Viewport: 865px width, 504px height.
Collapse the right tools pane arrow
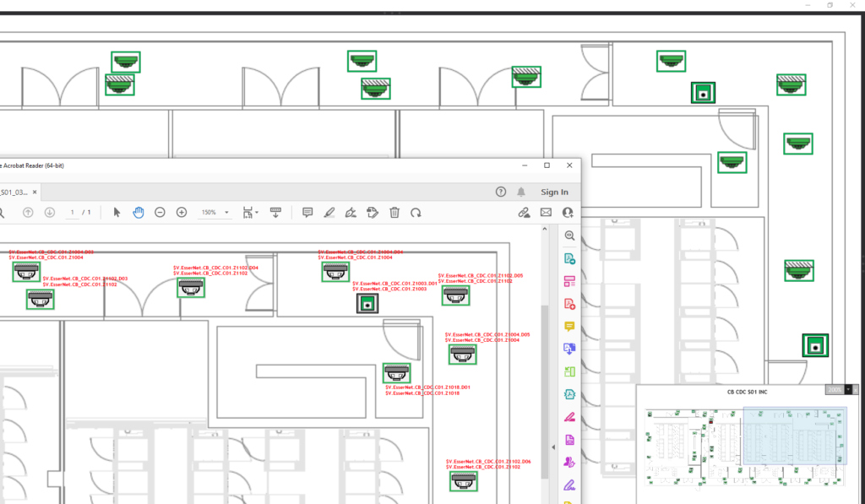552,447
